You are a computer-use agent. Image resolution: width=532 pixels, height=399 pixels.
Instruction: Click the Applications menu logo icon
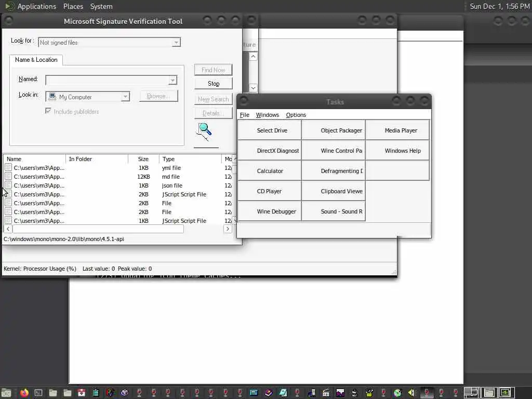[x=9, y=6]
